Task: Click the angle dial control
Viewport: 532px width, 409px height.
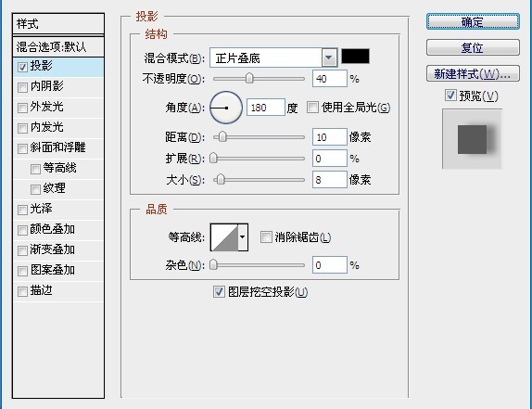Action: 226,108
